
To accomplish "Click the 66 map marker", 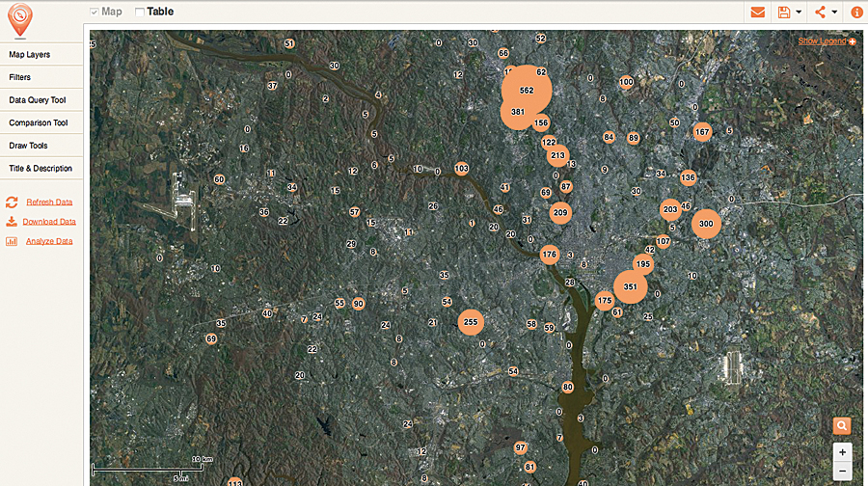I will point(502,53).
